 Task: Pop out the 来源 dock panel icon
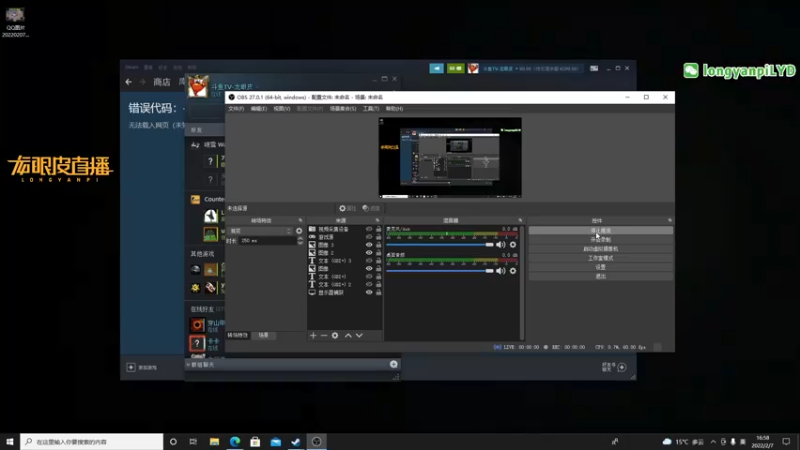coord(378,220)
